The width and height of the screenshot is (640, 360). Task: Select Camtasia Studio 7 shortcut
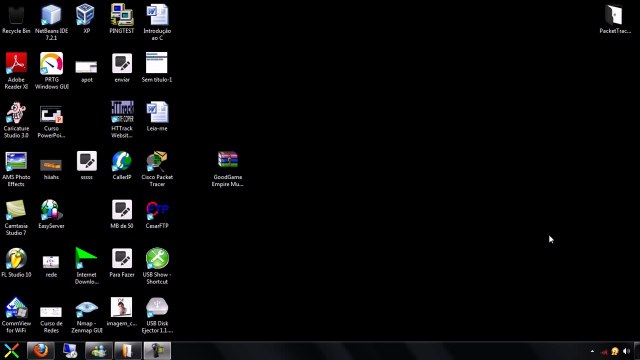pos(16,217)
